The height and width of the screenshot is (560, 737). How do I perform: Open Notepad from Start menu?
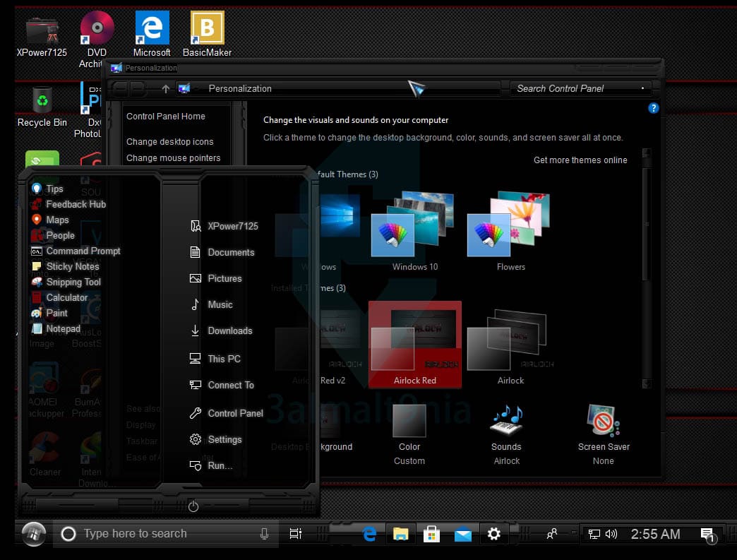(x=56, y=328)
